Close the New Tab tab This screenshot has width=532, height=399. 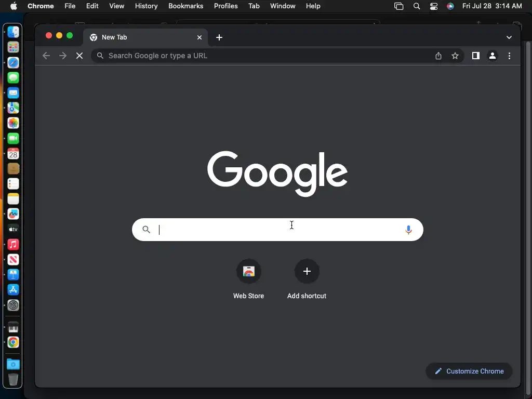click(199, 37)
